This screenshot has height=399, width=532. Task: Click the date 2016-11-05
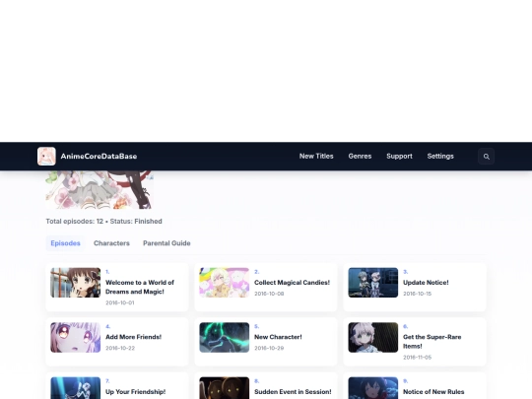418,358
